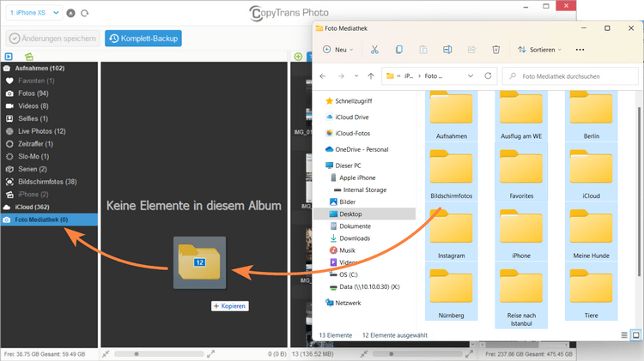Open the recent locations chevron

[x=356, y=76]
